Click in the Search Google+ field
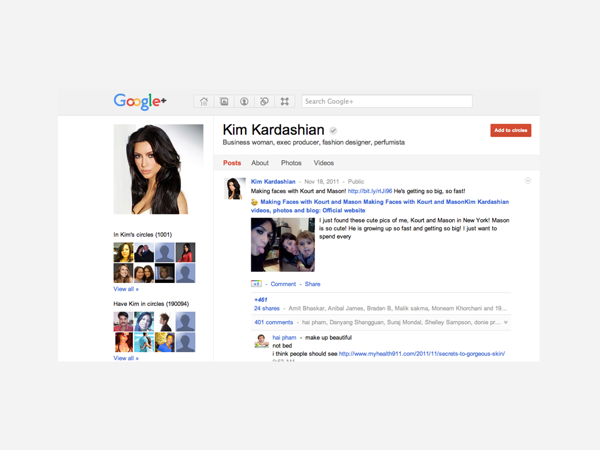The image size is (600, 450). pyautogui.click(x=387, y=101)
